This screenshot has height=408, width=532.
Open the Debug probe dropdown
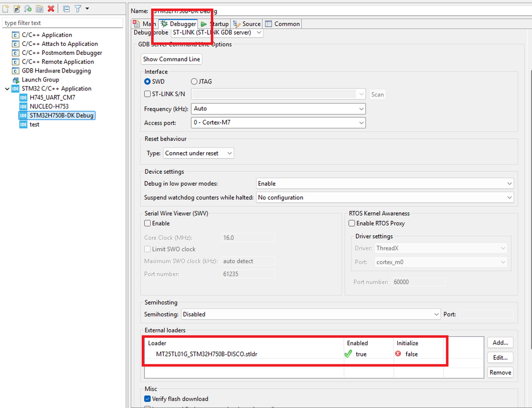[217, 32]
